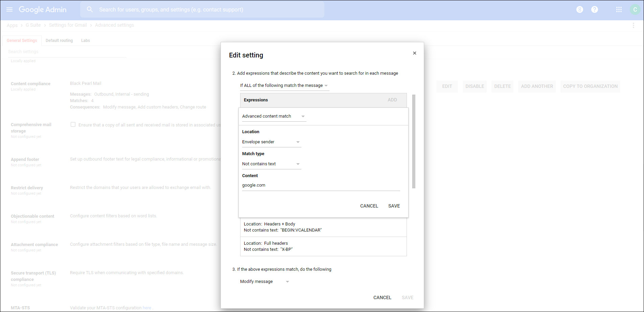
Task: Tick the Comprehensive mail storage checkbox
Action: (73, 124)
